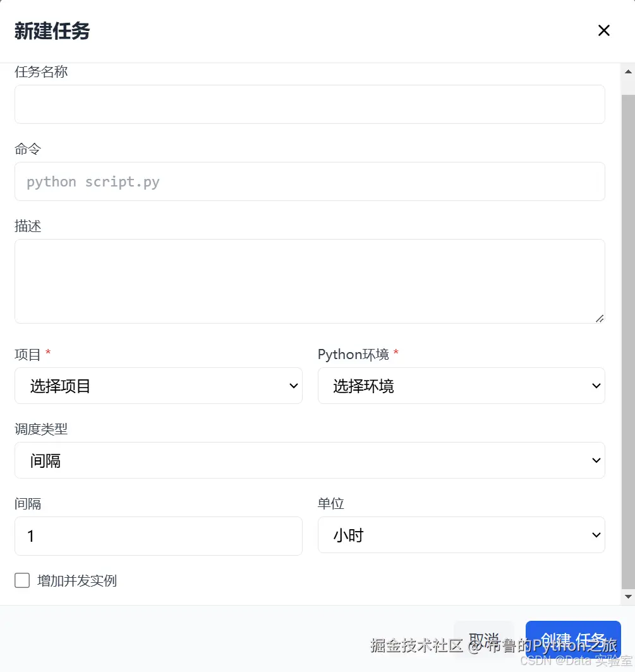
Task: Click the 任务名称 name input field
Action: tap(310, 104)
